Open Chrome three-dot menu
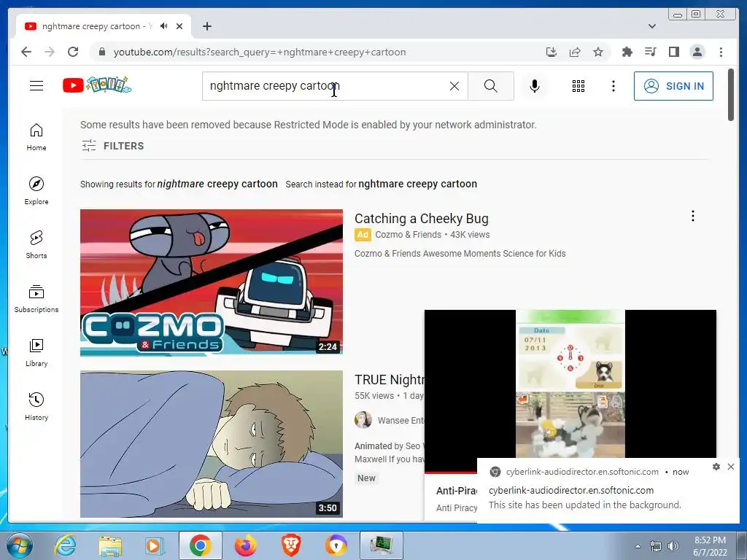Screen dimensions: 747x560 [721, 52]
